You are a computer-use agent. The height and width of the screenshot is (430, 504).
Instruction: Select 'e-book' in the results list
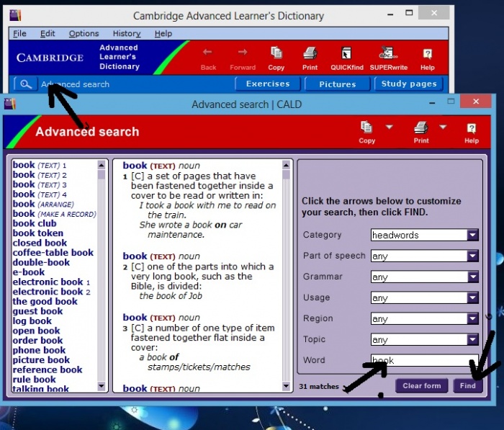(x=29, y=272)
